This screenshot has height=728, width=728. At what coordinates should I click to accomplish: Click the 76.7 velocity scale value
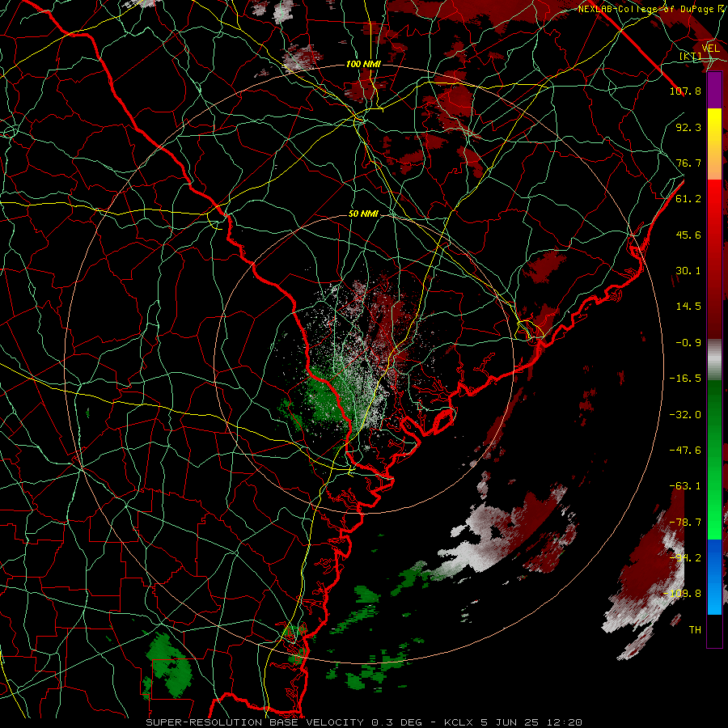tap(688, 163)
